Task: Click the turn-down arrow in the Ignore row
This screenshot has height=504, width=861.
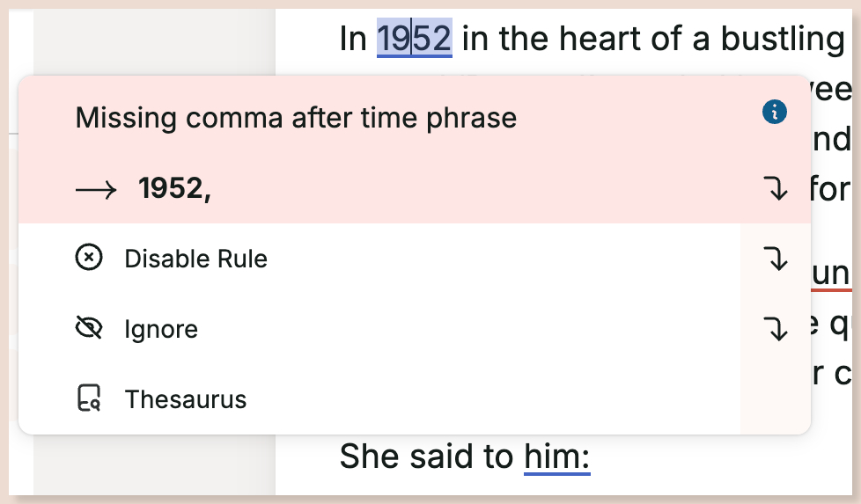Action: tap(776, 328)
